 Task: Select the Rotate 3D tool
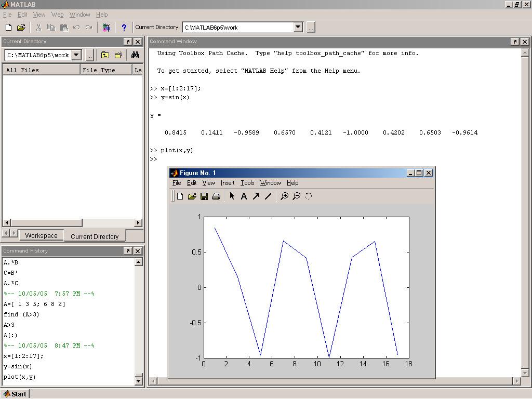308,196
